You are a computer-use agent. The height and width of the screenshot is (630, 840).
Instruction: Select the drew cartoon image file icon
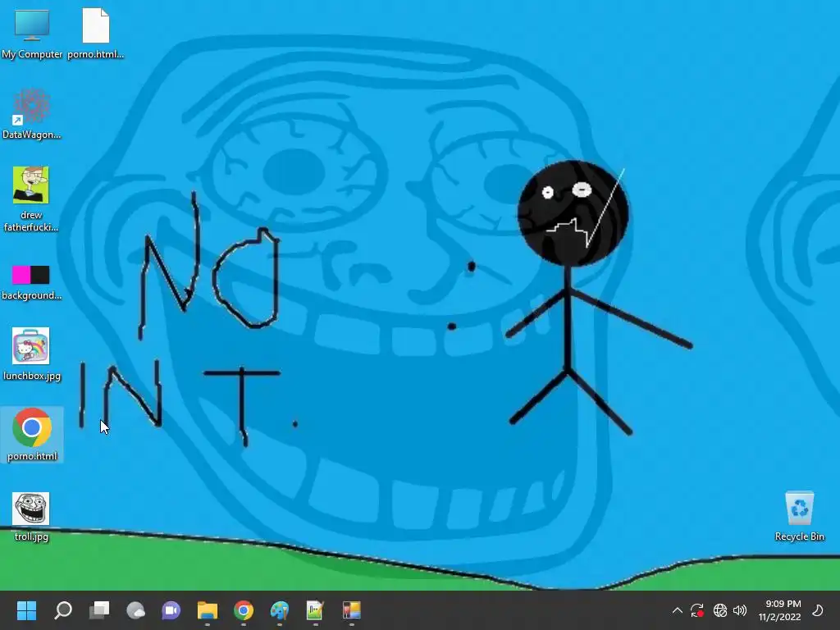[x=31, y=185]
